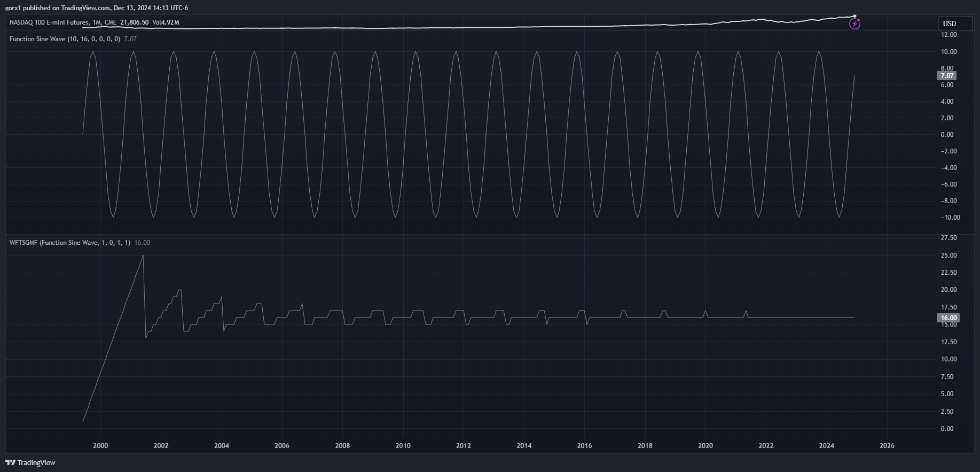980x472 pixels.
Task: Click the purple lightning bolt icon
Action: pos(854,24)
